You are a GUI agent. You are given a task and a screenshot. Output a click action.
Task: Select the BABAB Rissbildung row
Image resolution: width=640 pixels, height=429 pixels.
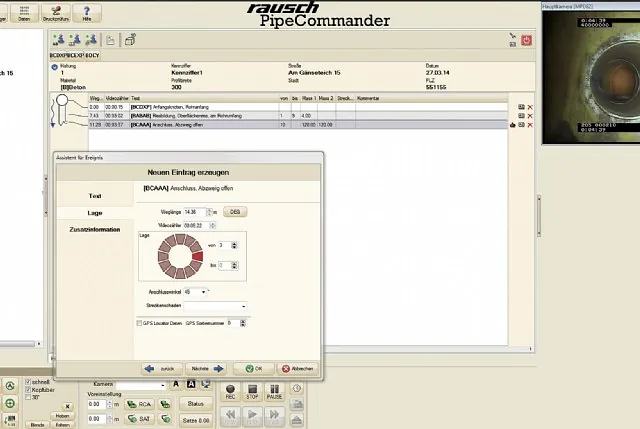(298, 116)
